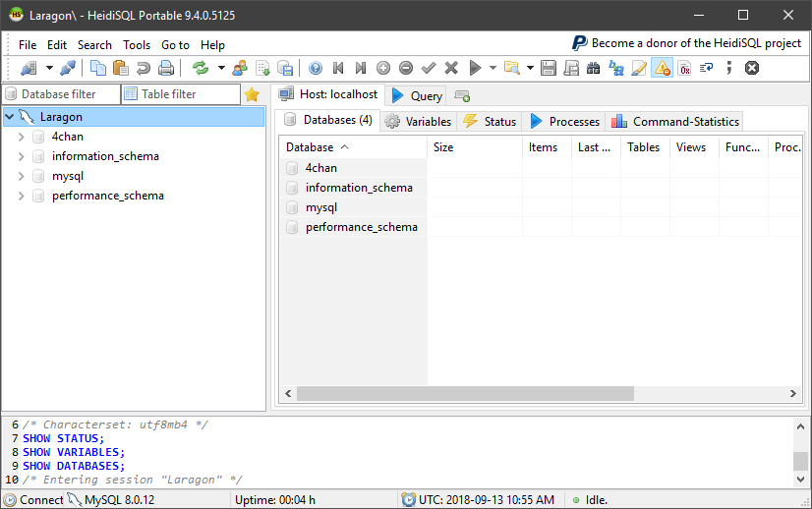812x509 pixels.
Task: Open the Variables tab
Action: point(419,122)
